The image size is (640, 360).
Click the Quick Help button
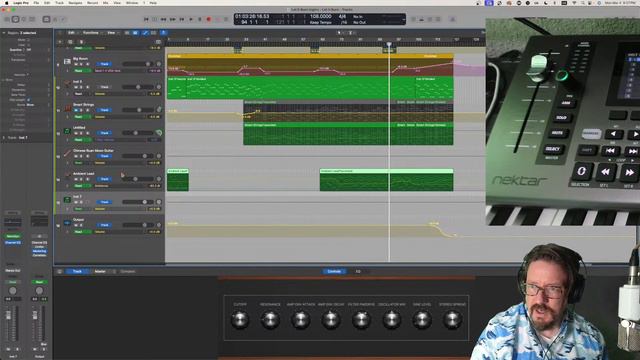(x=24, y=19)
